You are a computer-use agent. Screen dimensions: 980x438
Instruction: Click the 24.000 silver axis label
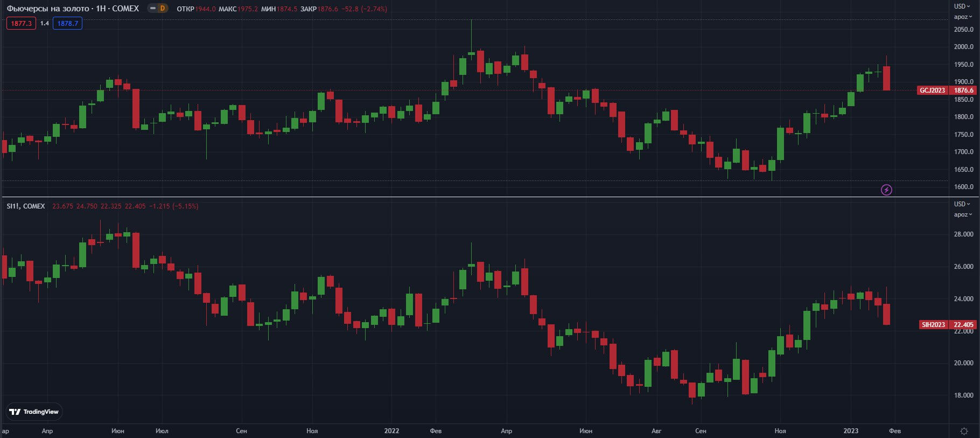pos(964,299)
